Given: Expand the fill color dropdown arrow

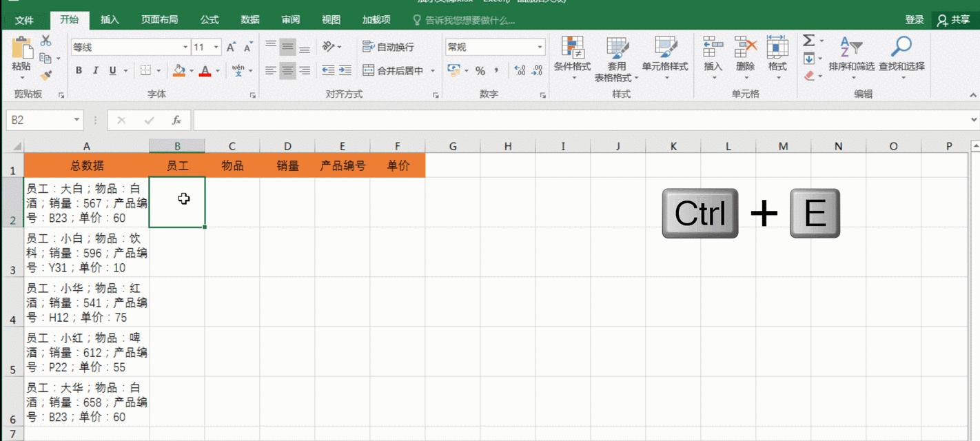Looking at the screenshot, I should pyautogui.click(x=191, y=71).
